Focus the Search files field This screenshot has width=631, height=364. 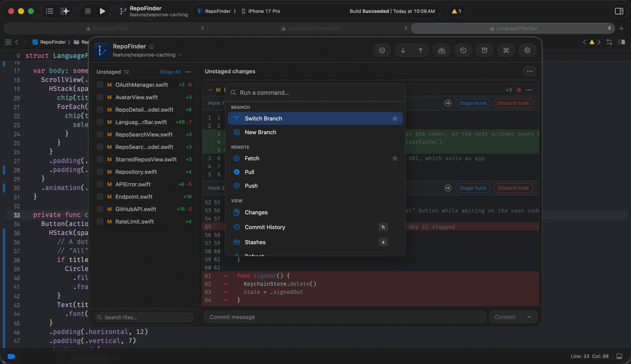[x=144, y=317]
